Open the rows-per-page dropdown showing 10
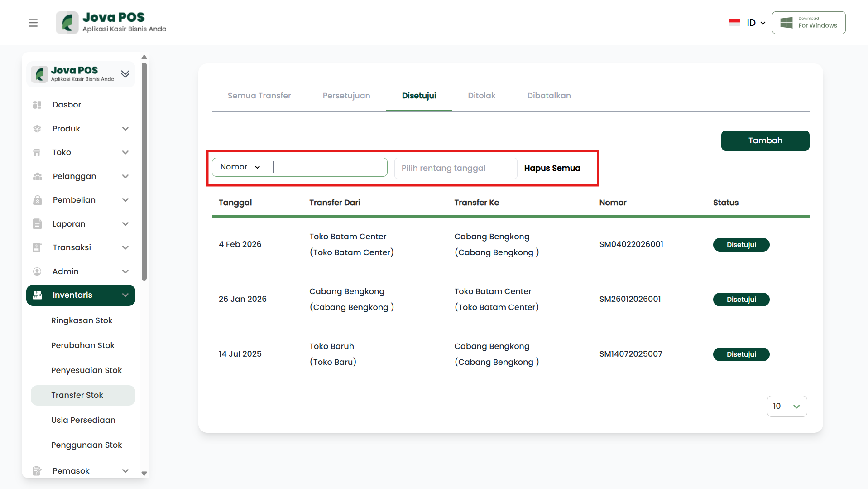Viewport: 868px width, 489px height. (x=786, y=406)
